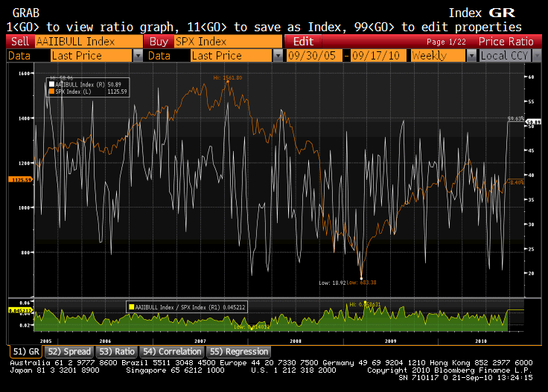Switch to the 52) Spread tab
The height and width of the screenshot is (392, 548).
[x=69, y=352]
